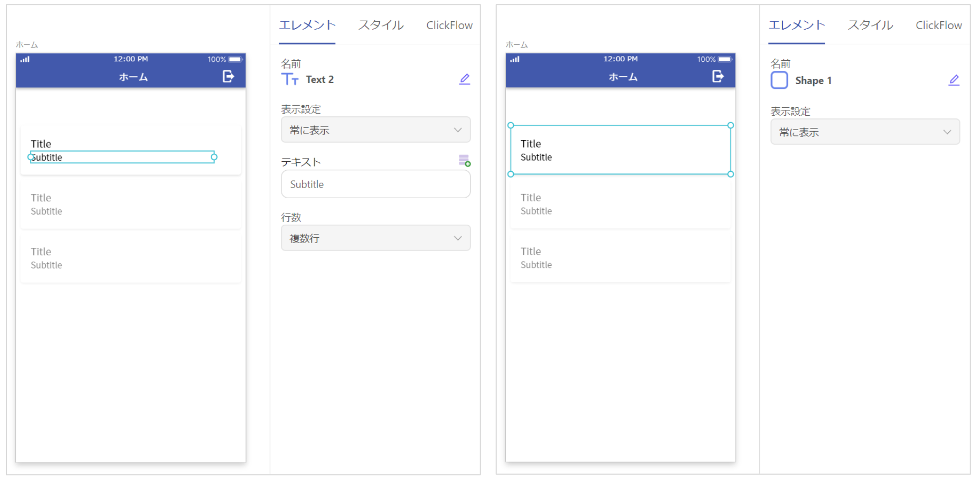This screenshot has height=482, width=980.
Task: Open the left panel 表示設定 dropdown
Action: coord(376,130)
